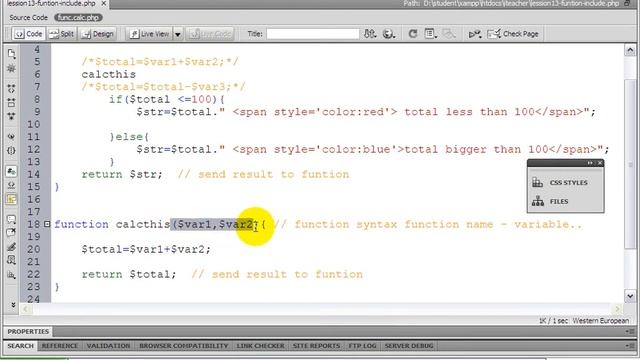Switch to SITE REPORTS tab

[x=316, y=346]
